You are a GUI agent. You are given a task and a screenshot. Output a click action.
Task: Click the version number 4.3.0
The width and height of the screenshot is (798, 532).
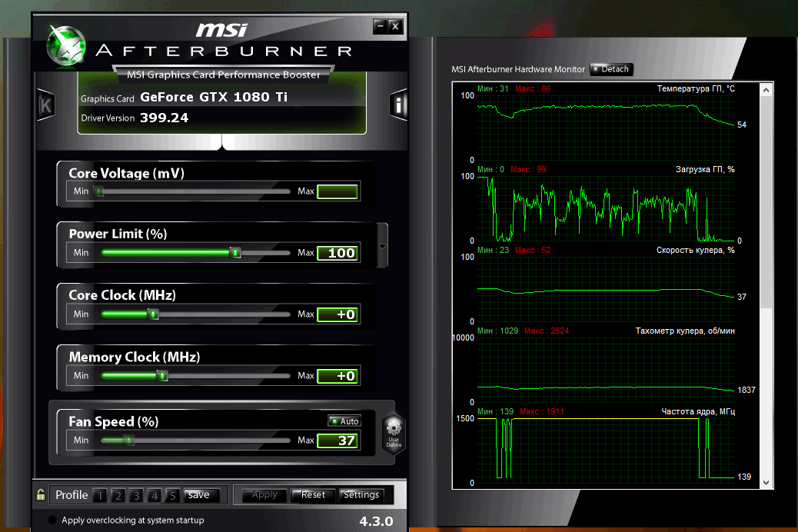(376, 520)
